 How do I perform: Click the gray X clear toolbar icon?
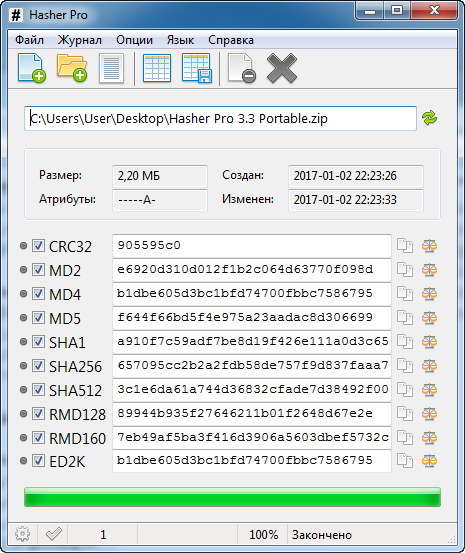282,68
